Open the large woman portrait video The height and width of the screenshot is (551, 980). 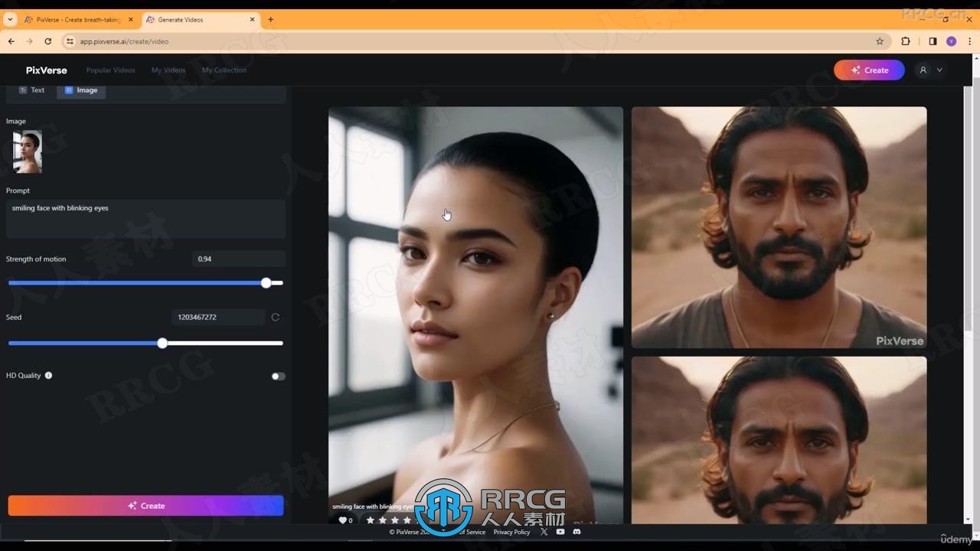[475, 315]
